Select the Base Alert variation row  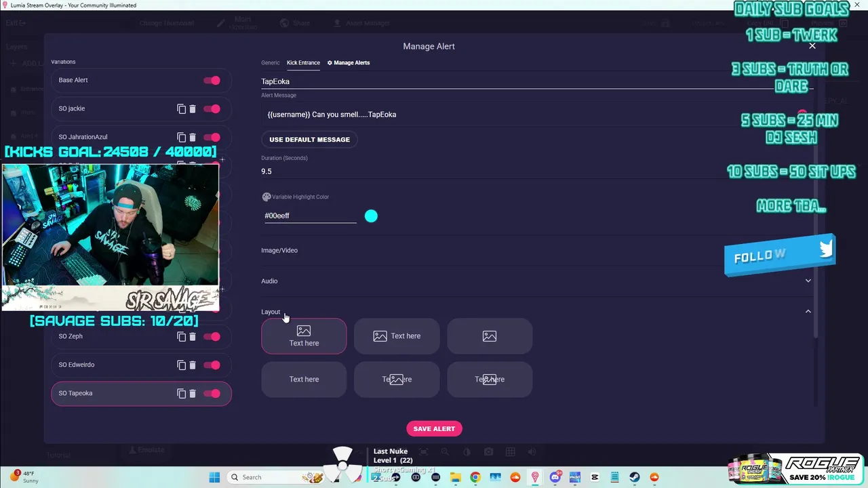click(141, 80)
